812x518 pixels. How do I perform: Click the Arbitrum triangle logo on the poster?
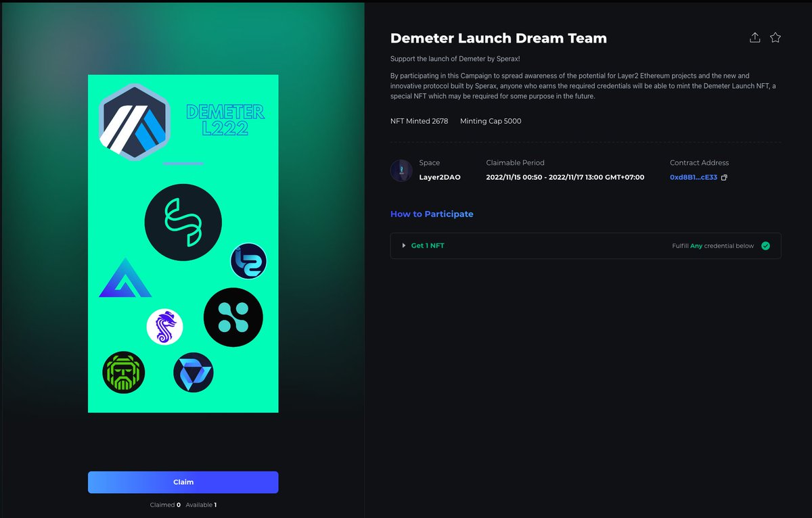point(125,279)
